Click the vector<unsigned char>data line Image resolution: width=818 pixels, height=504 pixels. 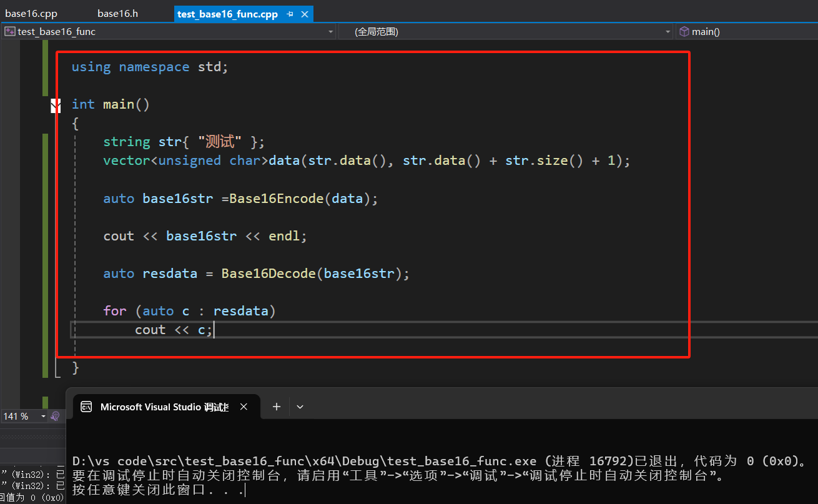coord(367,161)
